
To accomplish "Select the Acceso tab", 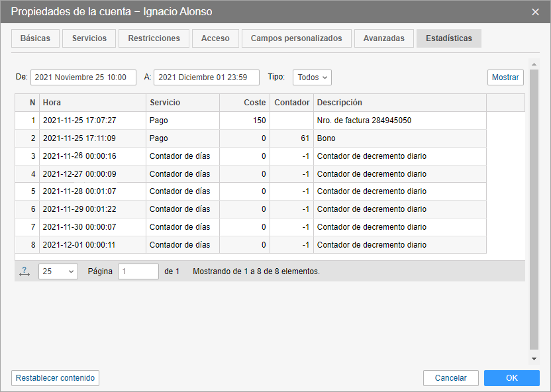I will pos(215,38).
